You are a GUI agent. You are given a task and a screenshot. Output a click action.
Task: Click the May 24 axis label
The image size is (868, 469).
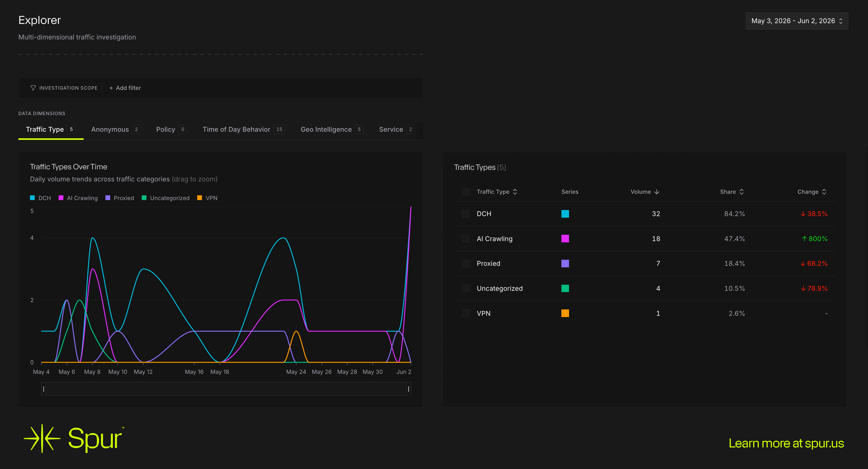coord(296,372)
